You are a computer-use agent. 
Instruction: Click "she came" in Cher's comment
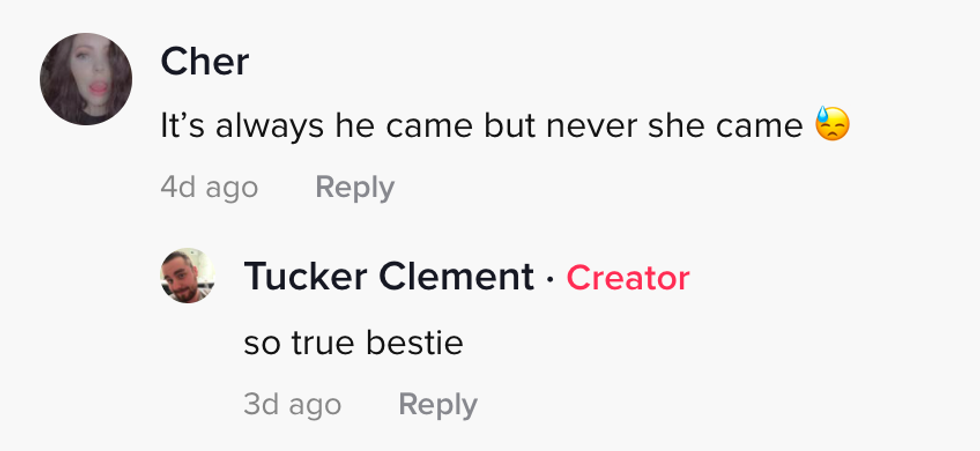(x=716, y=126)
